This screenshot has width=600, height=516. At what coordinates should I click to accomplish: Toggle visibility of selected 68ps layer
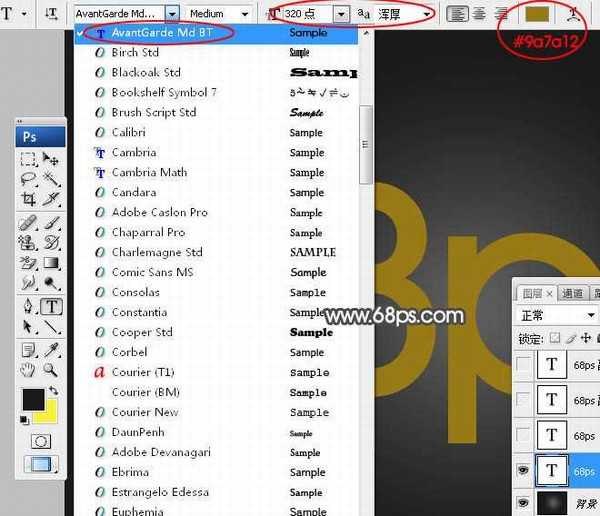pos(524,469)
